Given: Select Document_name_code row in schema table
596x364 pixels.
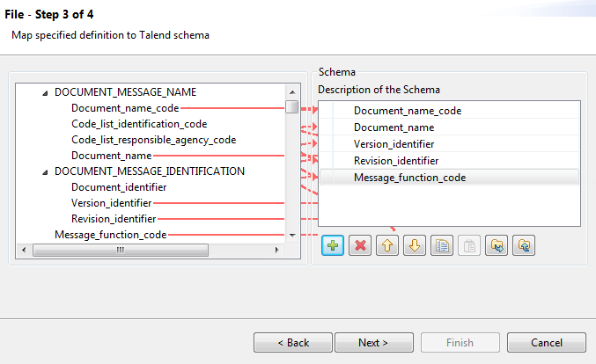Looking at the screenshot, I should 407,111.
